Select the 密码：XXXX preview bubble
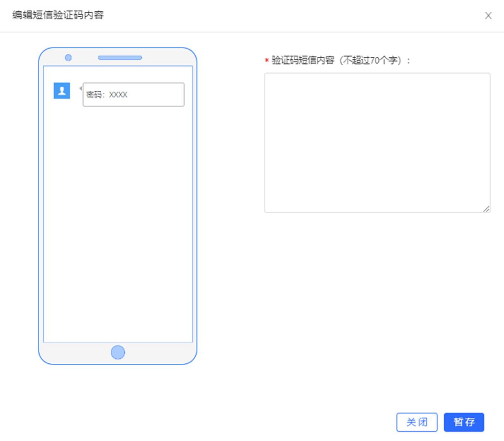Viewport: 504px width, 441px height. point(133,94)
